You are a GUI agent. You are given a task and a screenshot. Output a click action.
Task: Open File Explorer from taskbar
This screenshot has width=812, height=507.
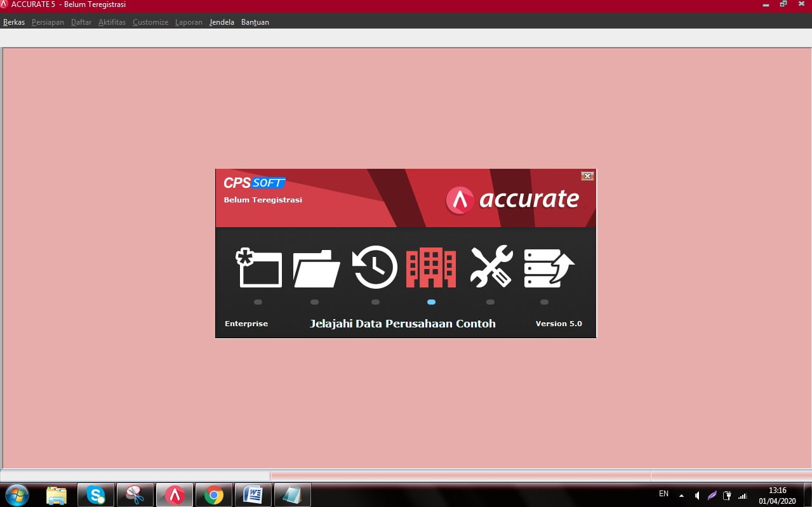click(57, 495)
